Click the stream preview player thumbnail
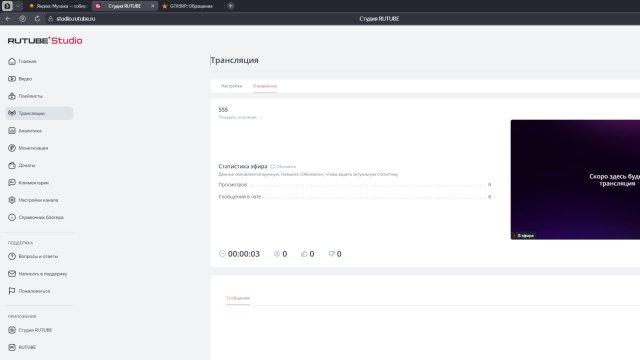Screen dimensions: 640x360 pos(575,180)
